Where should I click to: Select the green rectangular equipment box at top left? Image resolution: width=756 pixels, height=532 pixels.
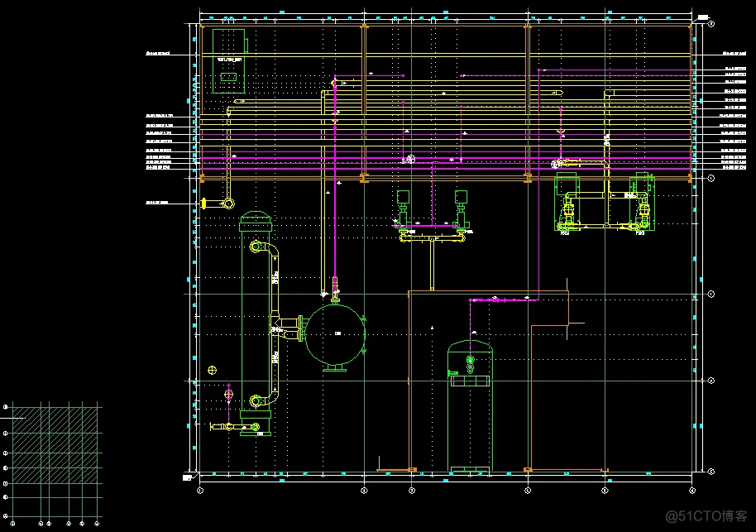tap(229, 60)
